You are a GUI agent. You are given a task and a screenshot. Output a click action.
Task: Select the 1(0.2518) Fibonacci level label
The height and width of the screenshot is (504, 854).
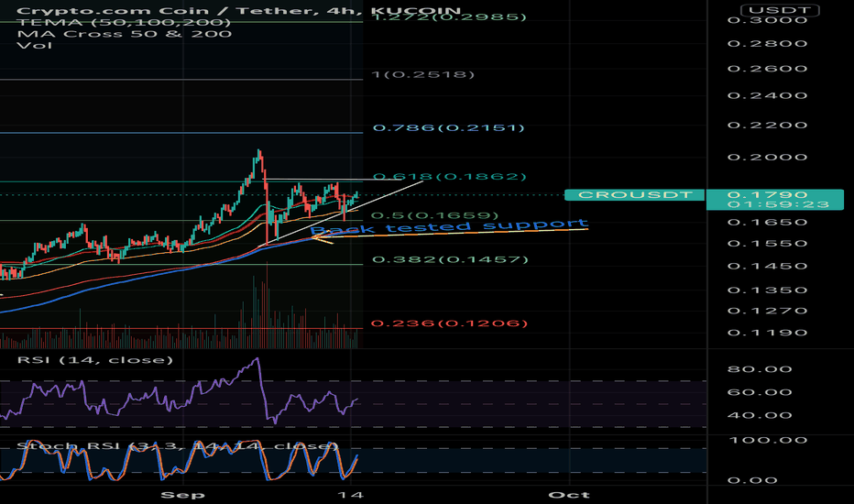tap(423, 74)
